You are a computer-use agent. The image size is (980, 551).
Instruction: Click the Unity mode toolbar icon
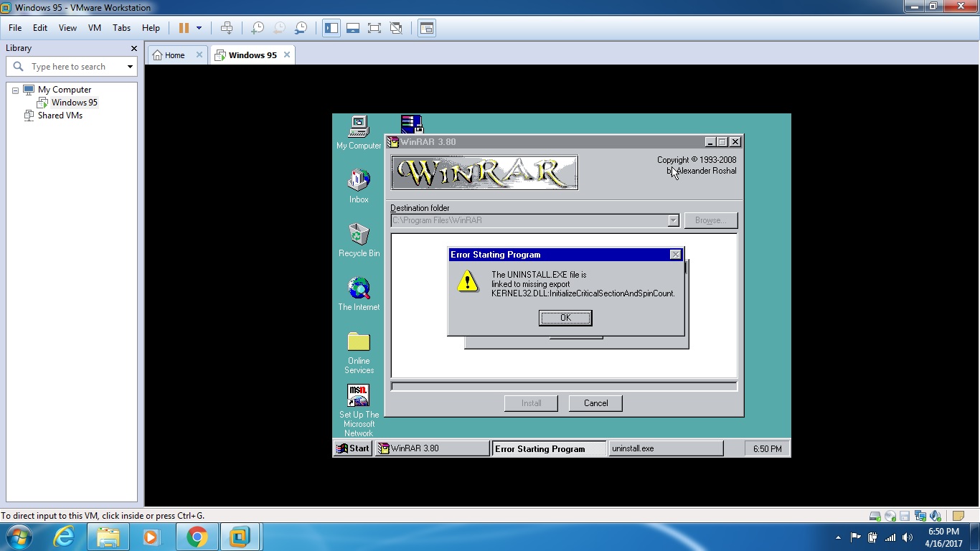coord(396,28)
